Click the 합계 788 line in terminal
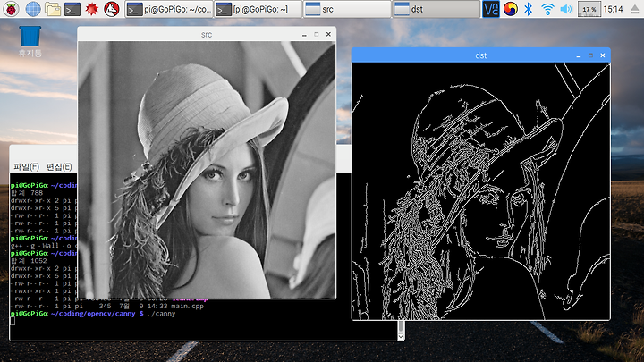Screen dimensions: 644x362 pos(27,193)
